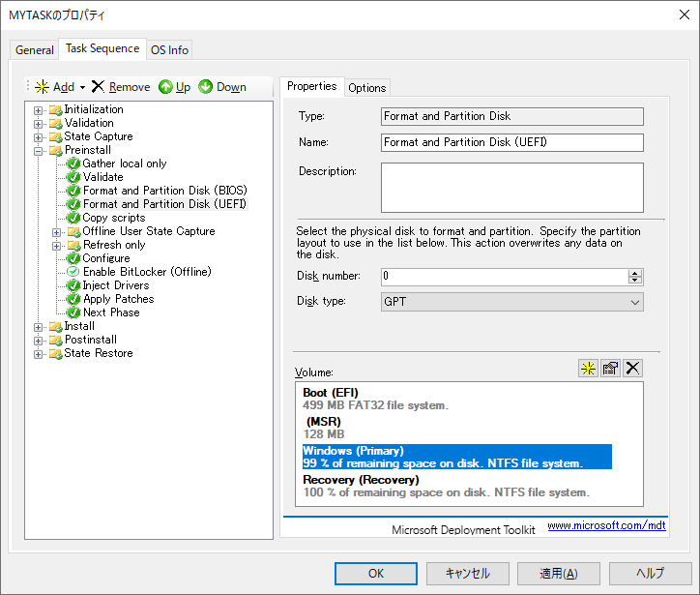Click the Postinstall folder icon
The height and width of the screenshot is (595, 700).
(56, 340)
